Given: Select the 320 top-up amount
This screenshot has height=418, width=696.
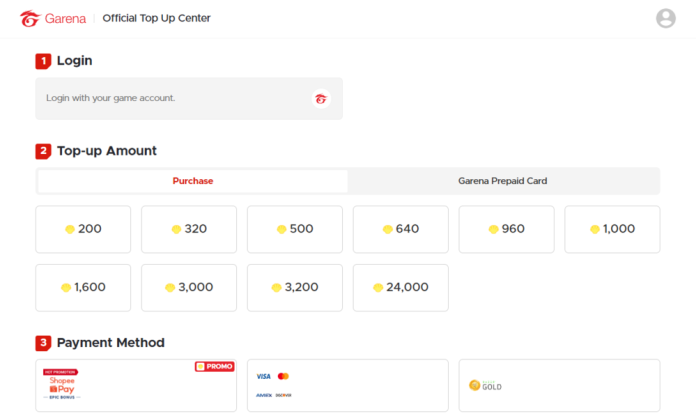Looking at the screenshot, I should pos(189,229).
